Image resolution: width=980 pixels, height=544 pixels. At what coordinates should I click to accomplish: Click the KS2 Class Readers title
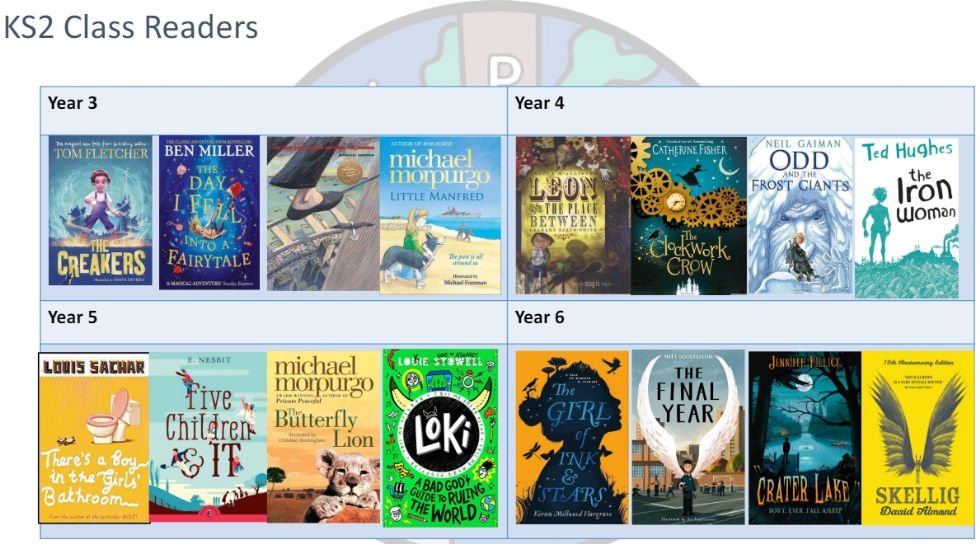[131, 28]
